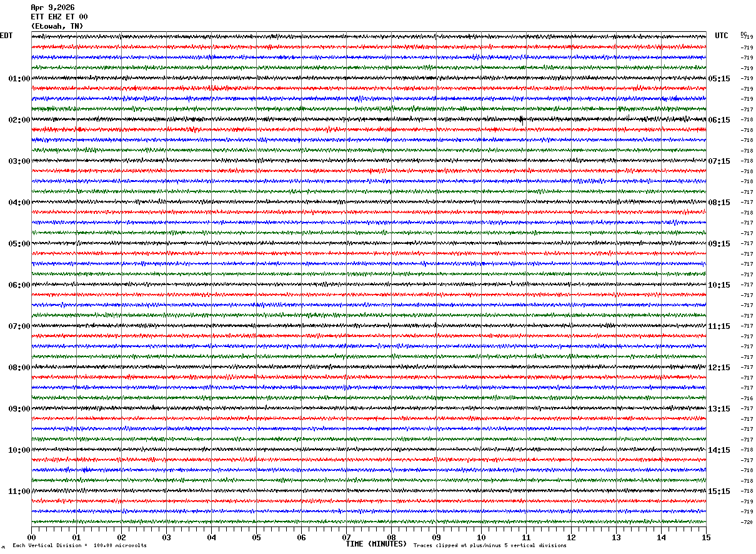Click the DC offset value '-716'
Viewport: 756px width, 554px height.
tap(747, 398)
